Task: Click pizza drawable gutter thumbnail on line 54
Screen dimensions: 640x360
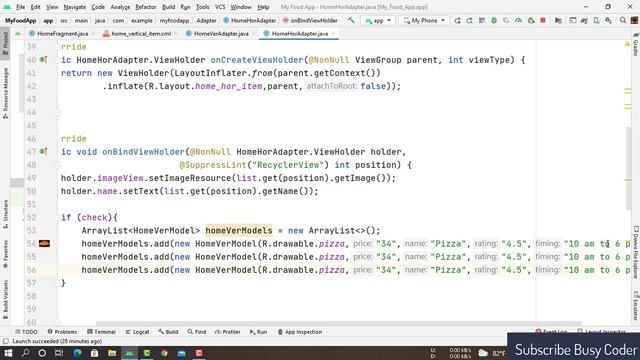Action: 44,244
